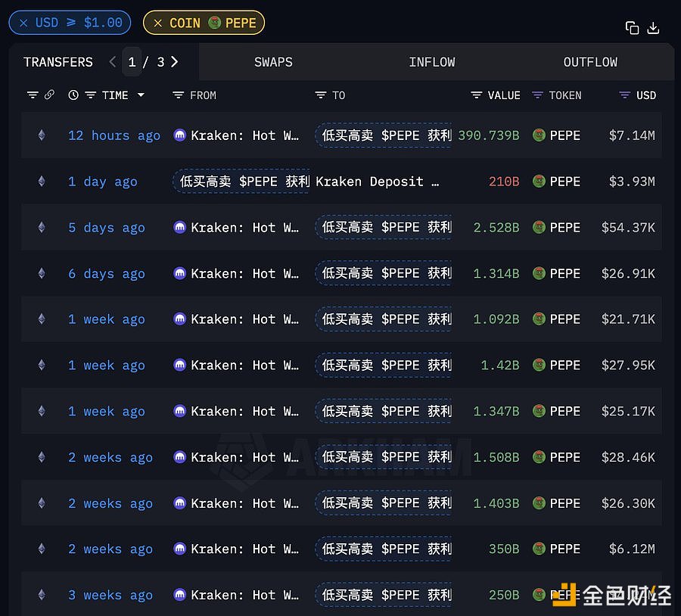Open the USD column filter
Screen dimensions: 681x616
[x=624, y=95]
